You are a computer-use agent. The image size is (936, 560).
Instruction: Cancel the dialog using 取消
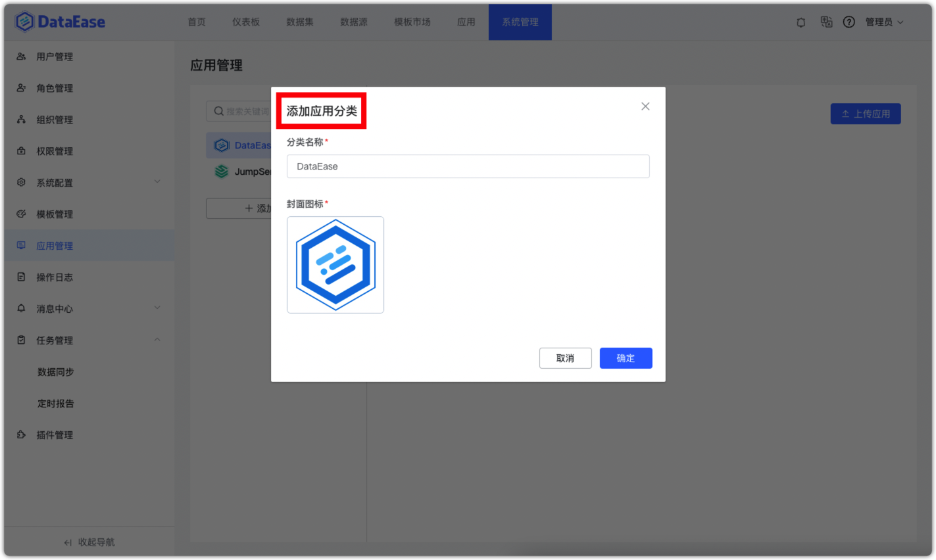click(565, 358)
